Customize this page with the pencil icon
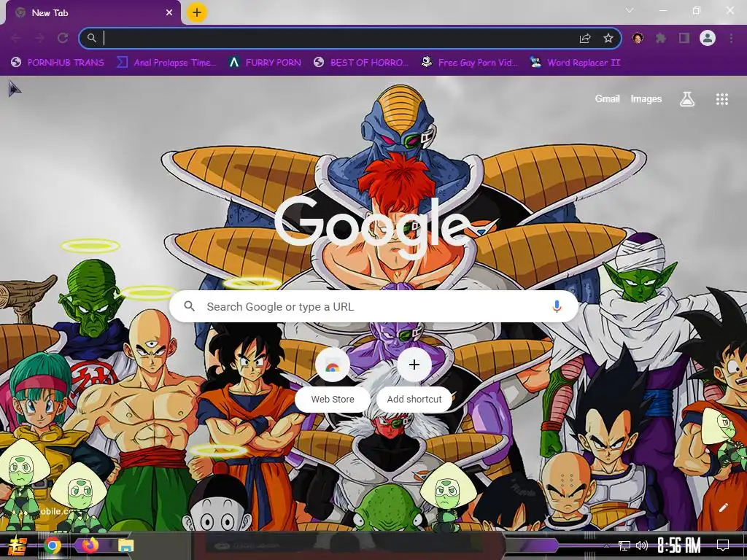747x560 pixels. pos(723,507)
